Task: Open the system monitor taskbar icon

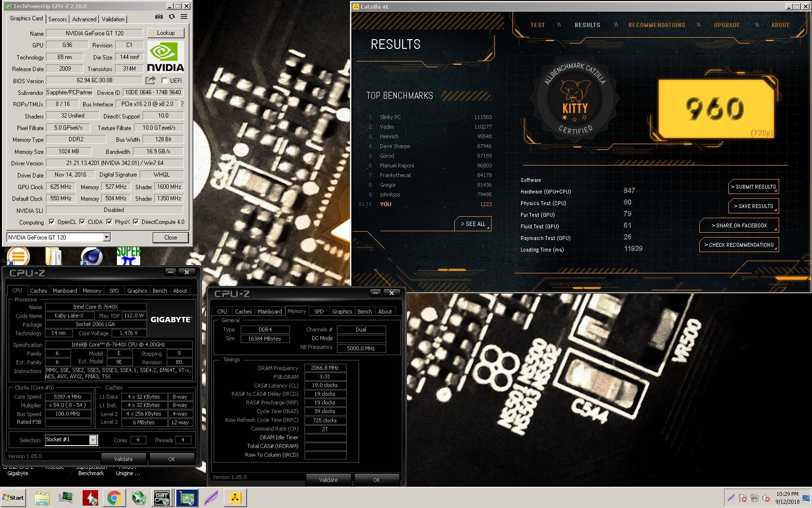Action: 66,498
